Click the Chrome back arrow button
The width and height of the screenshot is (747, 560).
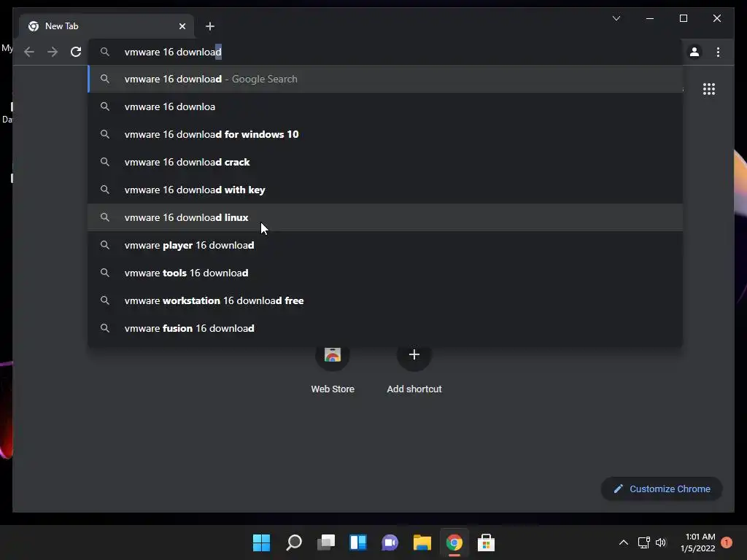coord(29,52)
